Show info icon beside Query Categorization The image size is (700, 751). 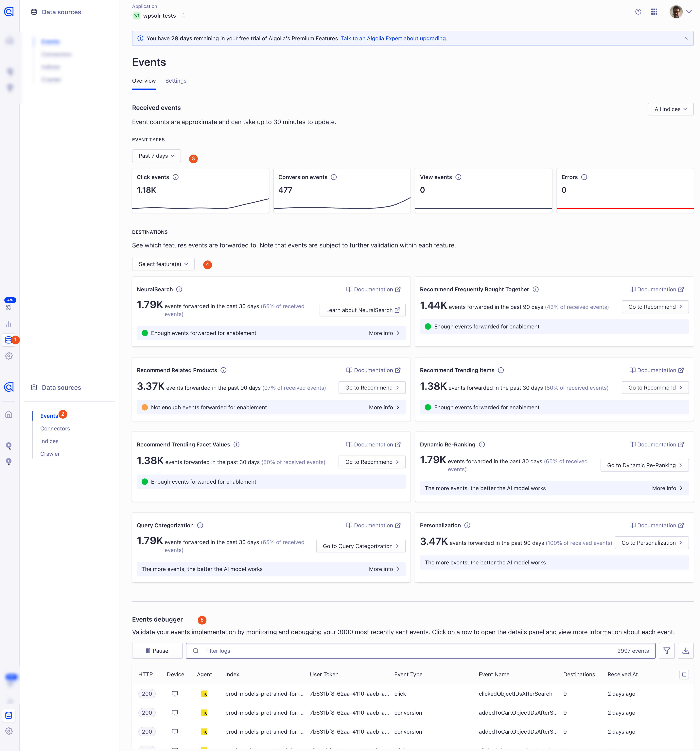(200, 526)
